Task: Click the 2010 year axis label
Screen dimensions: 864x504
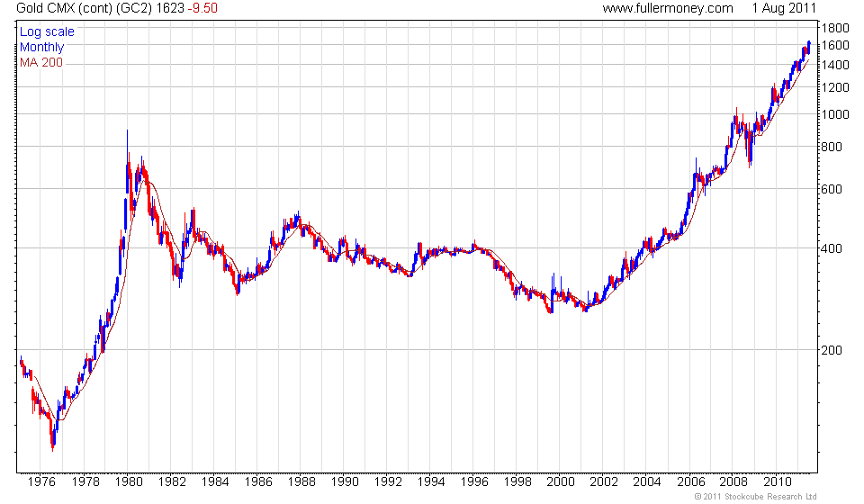Action: pos(777,481)
